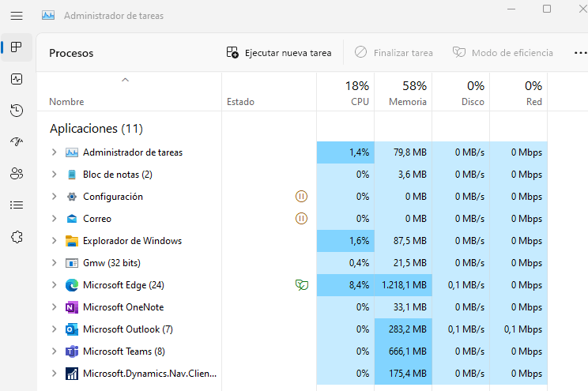Screen dimensions: 588x391
Task: Click Modo de eficiencia
Action: 503,53
